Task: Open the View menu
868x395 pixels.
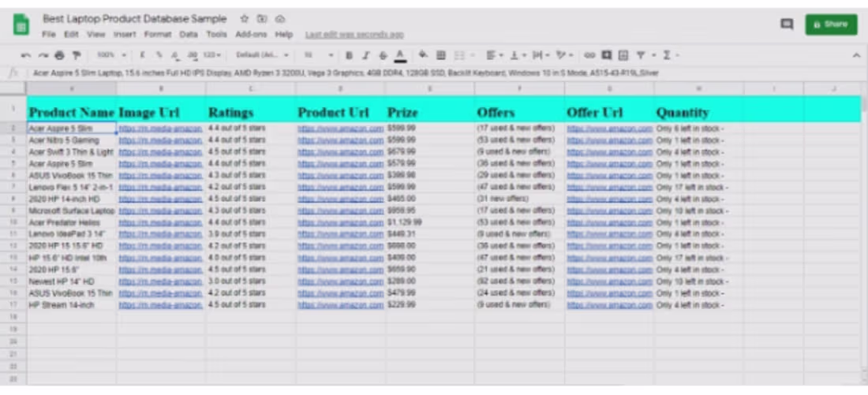Action: click(x=95, y=35)
